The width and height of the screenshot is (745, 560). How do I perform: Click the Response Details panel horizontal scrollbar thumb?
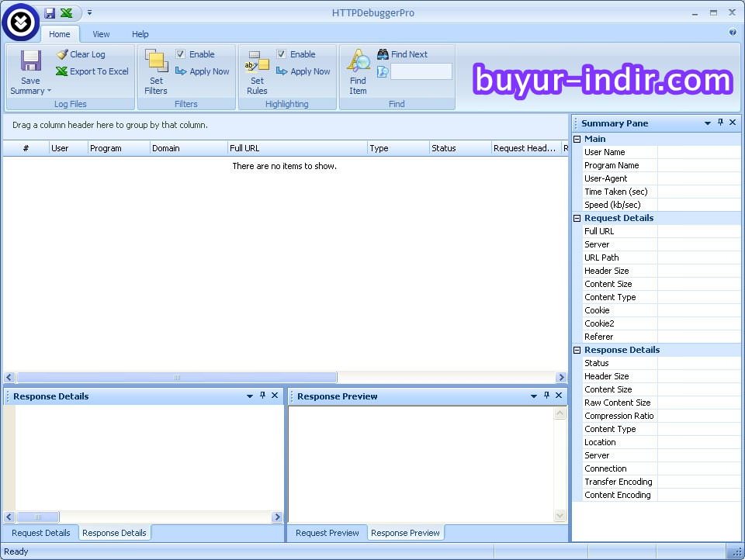(x=38, y=517)
